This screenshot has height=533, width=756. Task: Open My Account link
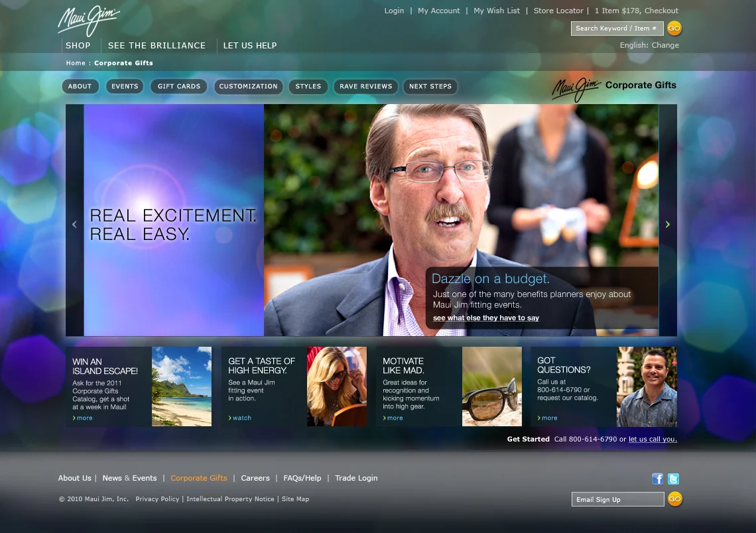439,11
